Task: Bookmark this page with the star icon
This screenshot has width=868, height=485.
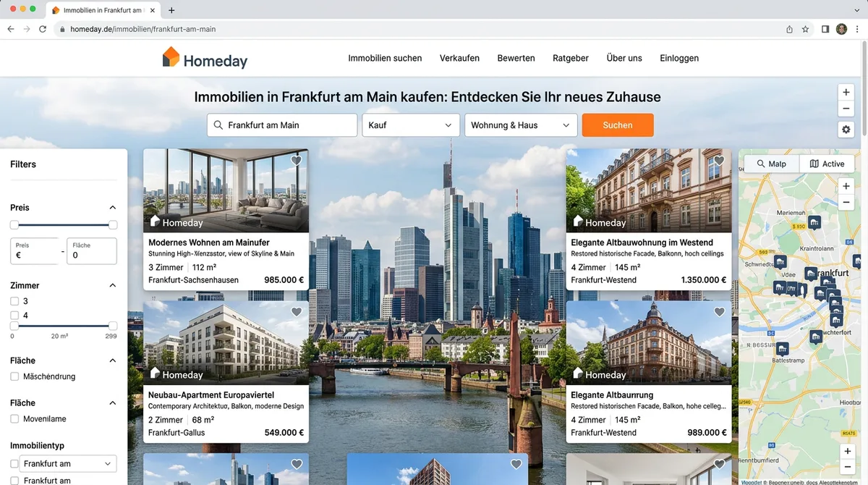Action: 805,29
